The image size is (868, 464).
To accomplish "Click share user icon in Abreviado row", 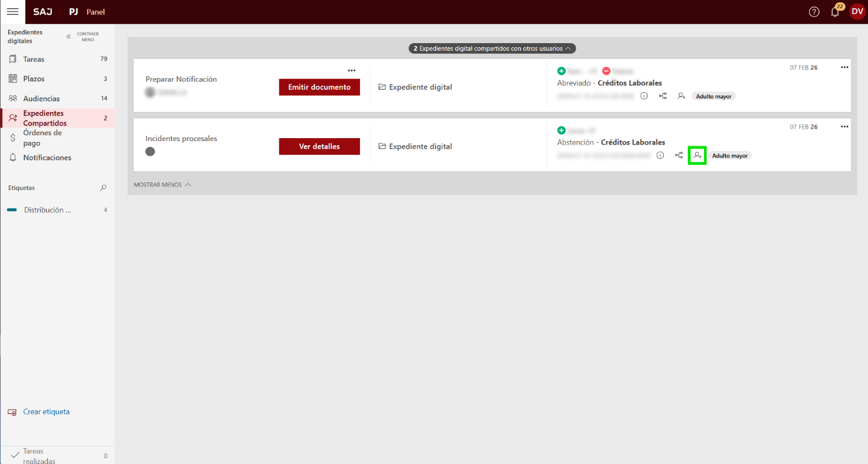I will [x=681, y=96].
